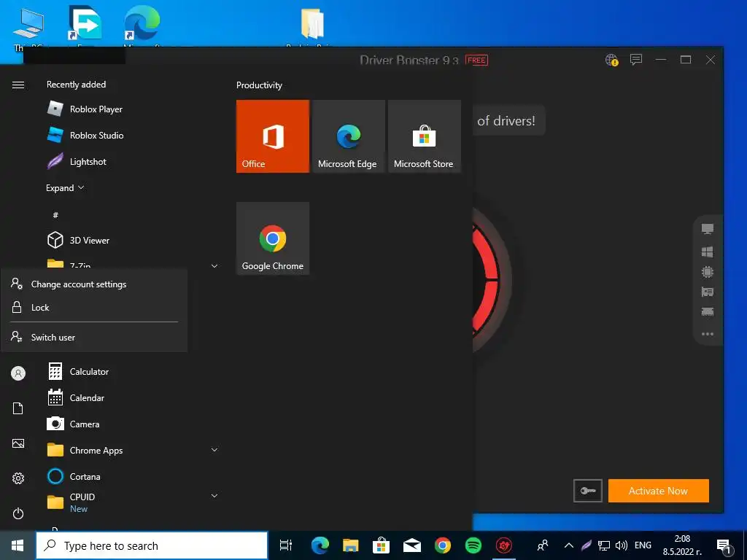Choose Lock from the account menu
The height and width of the screenshot is (560, 747).
coord(94,308)
